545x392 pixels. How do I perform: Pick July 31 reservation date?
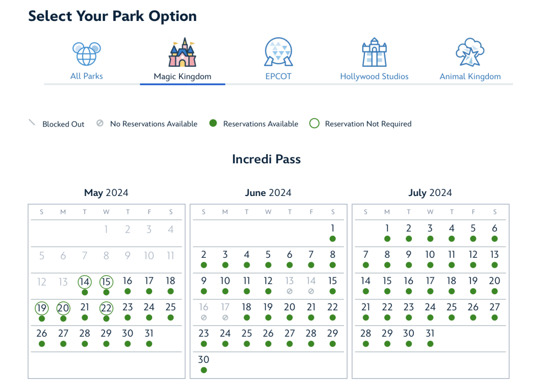tap(430, 334)
